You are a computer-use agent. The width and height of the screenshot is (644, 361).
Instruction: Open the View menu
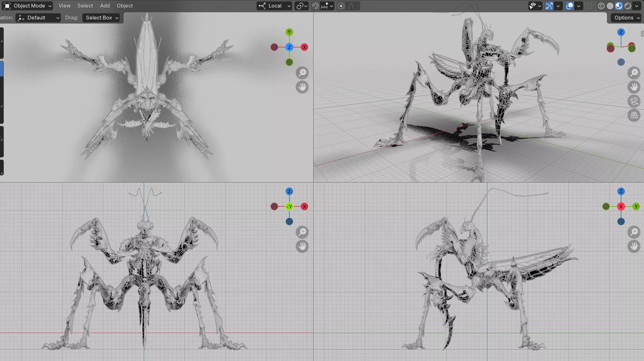64,6
